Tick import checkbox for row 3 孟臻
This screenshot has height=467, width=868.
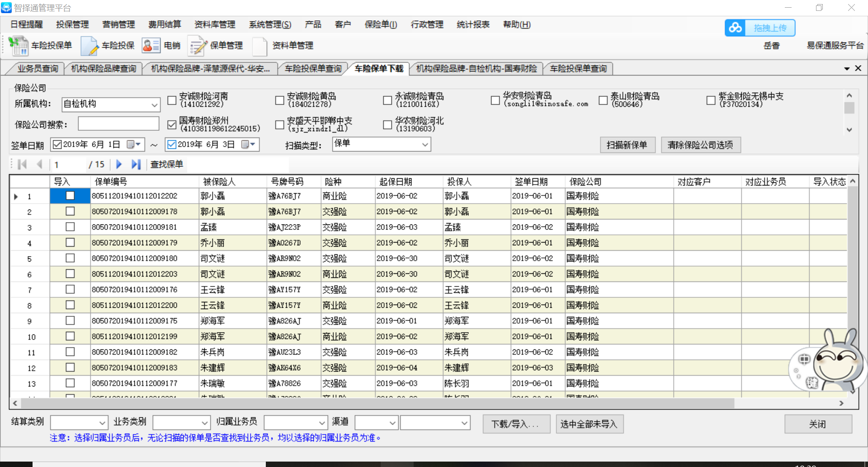click(x=70, y=227)
